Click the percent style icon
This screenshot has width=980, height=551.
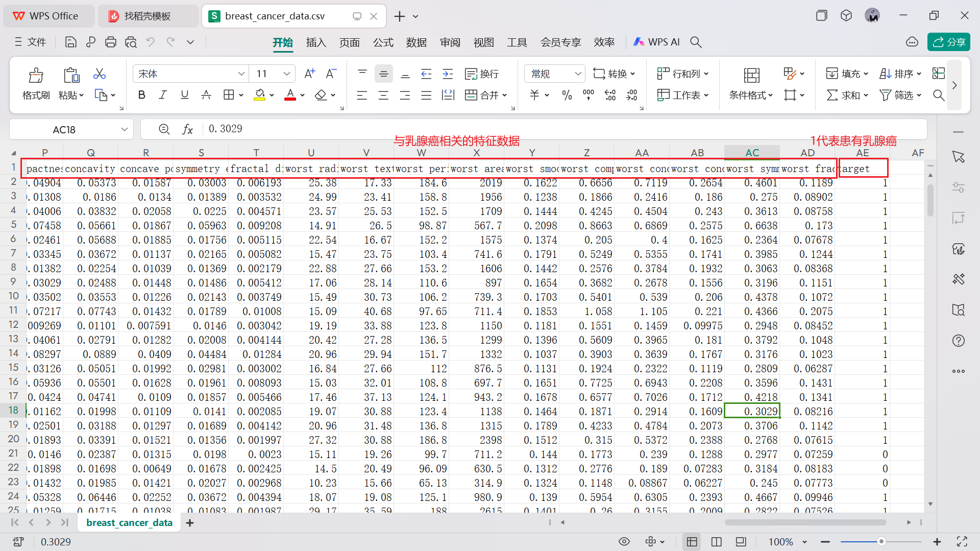tap(567, 95)
